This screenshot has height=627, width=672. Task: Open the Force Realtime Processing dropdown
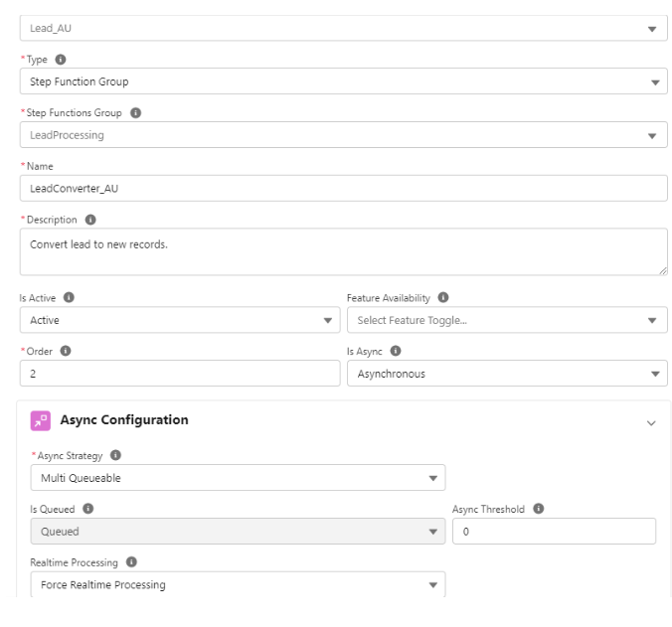pyautogui.click(x=238, y=584)
